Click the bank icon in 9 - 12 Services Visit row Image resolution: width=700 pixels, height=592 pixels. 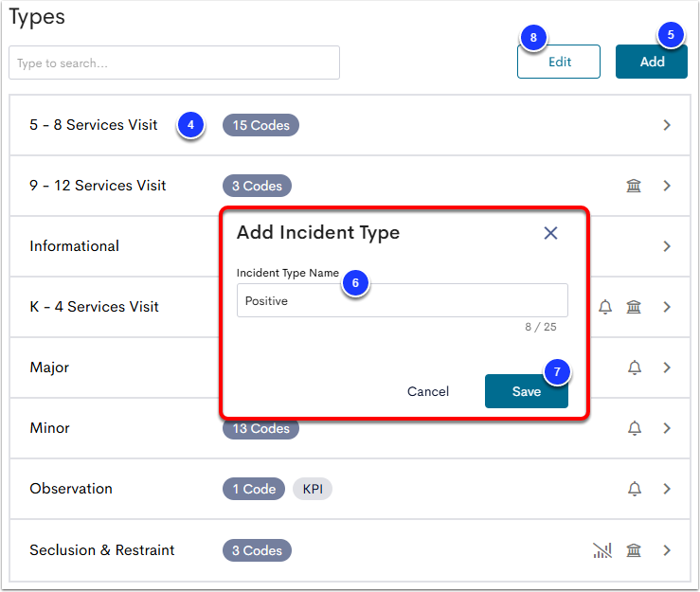(634, 186)
